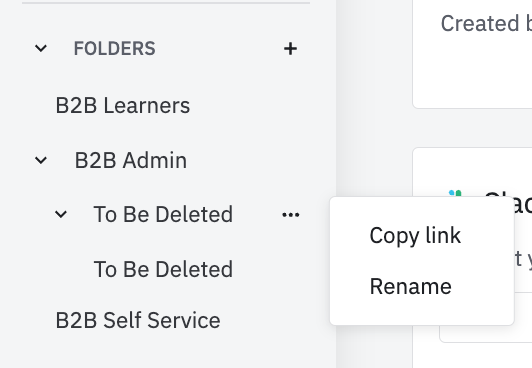Screen dimensions: 532x368
Task: Select the To Be Deleted folder with ellipsis
Action: [163, 214]
